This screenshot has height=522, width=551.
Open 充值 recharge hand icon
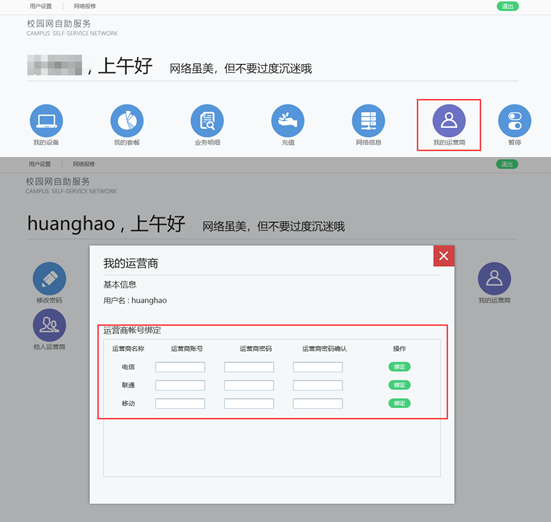[288, 121]
